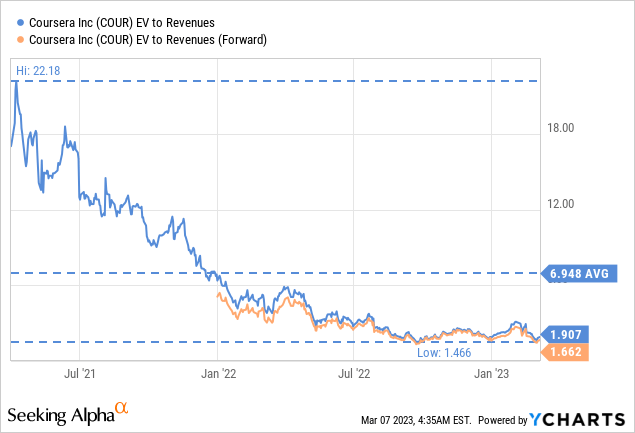Click the "Jan '23" x-axis label
Screen dimensions: 635x433
[491, 373]
